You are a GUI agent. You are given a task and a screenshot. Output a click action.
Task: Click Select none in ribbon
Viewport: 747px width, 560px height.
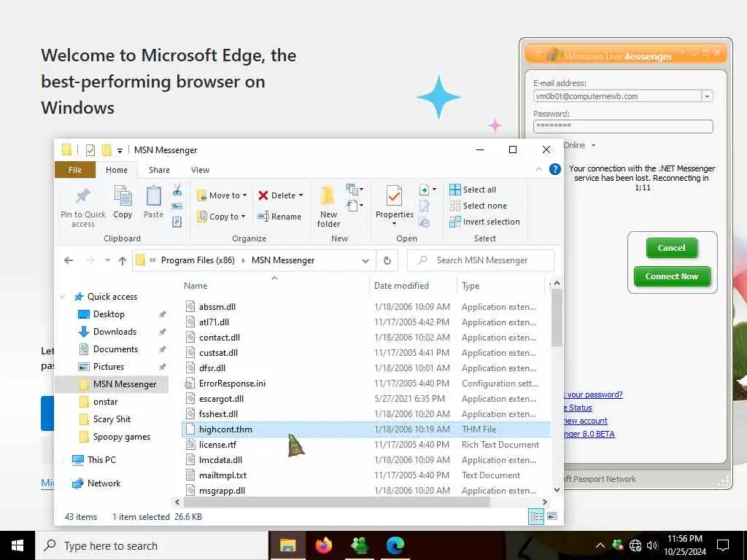479,206
